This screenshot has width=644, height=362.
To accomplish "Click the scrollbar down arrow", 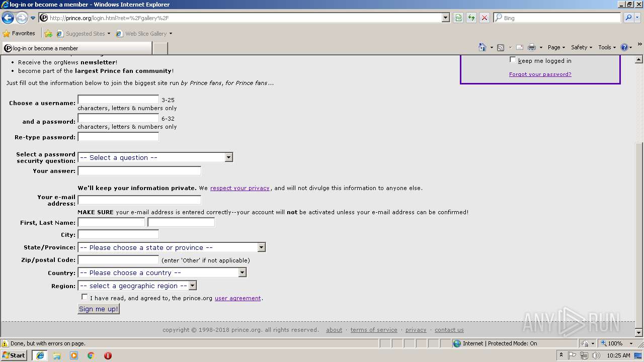I will pyautogui.click(x=639, y=333).
